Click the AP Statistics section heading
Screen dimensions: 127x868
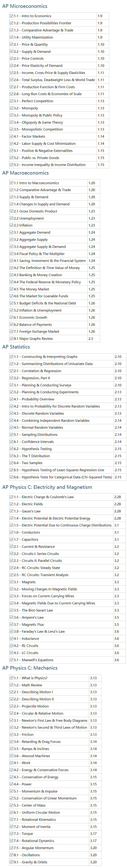point(16,347)
